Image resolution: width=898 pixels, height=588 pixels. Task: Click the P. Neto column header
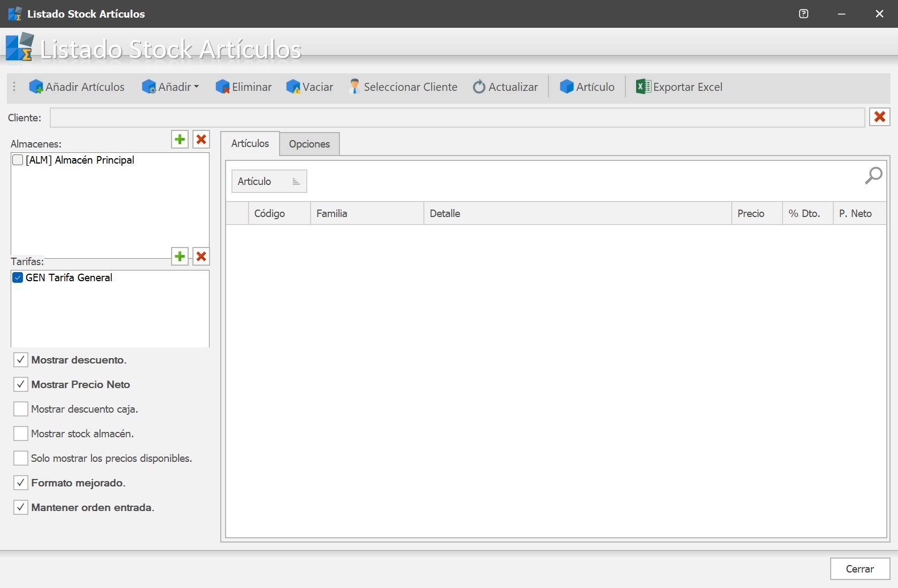860,213
